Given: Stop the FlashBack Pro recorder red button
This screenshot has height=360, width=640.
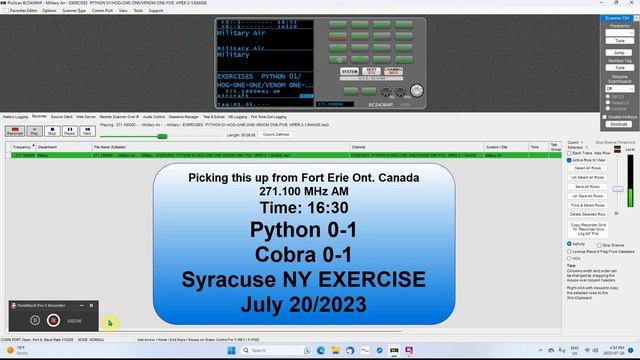Looking at the screenshot, I should click(53, 320).
